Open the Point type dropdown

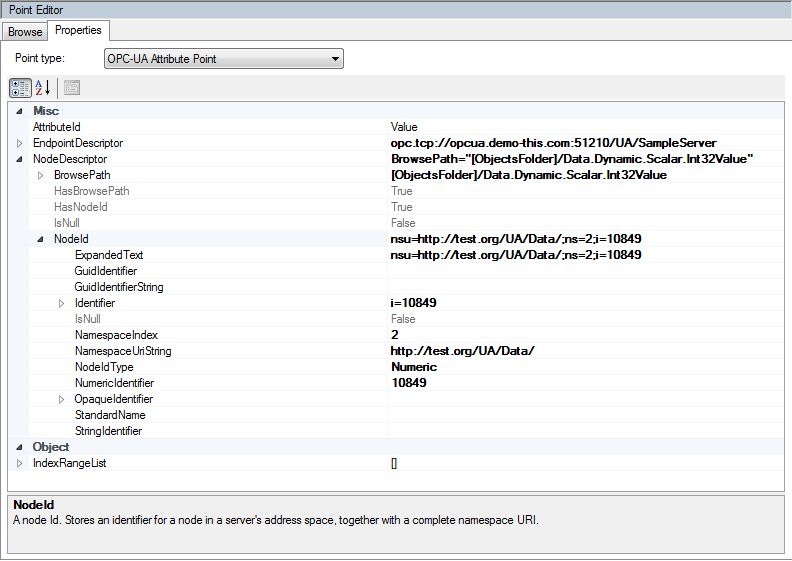pyautogui.click(x=223, y=59)
